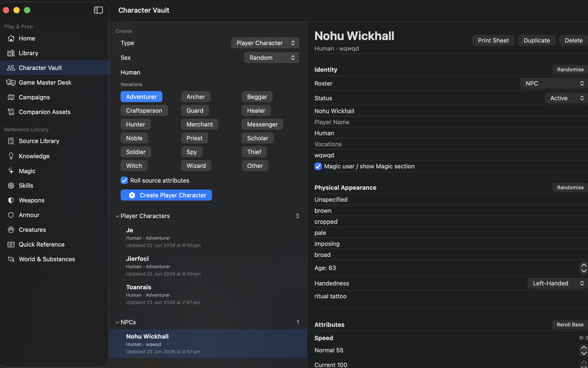Click the Print Sheet button
The height and width of the screenshot is (368, 588).
tap(493, 40)
